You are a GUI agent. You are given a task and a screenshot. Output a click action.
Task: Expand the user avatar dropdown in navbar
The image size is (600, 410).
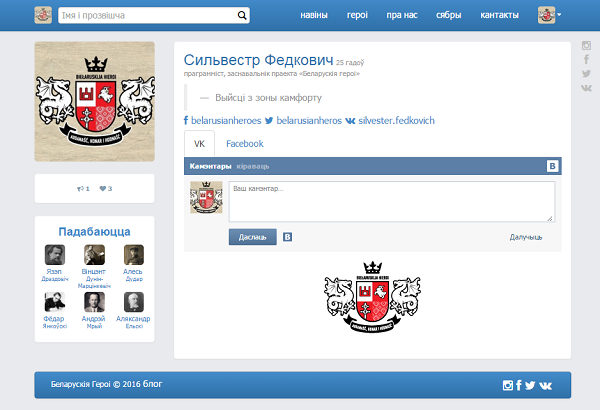[550, 15]
